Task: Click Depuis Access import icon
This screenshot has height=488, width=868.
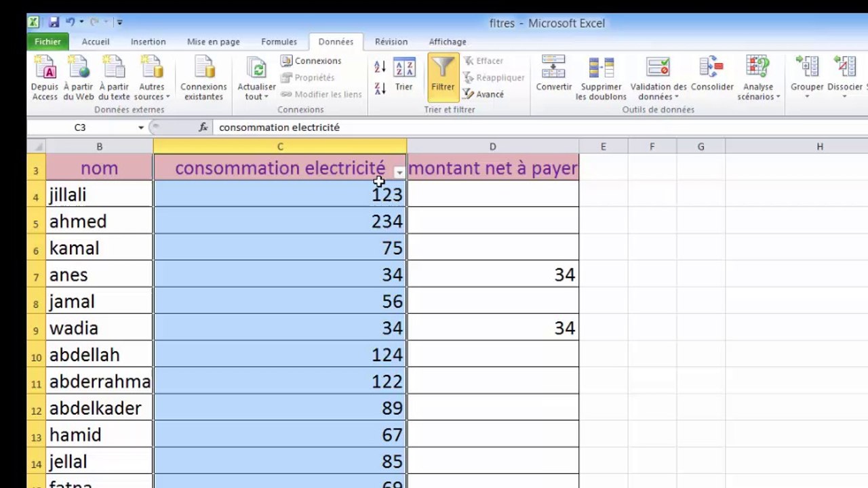Action: (45, 78)
